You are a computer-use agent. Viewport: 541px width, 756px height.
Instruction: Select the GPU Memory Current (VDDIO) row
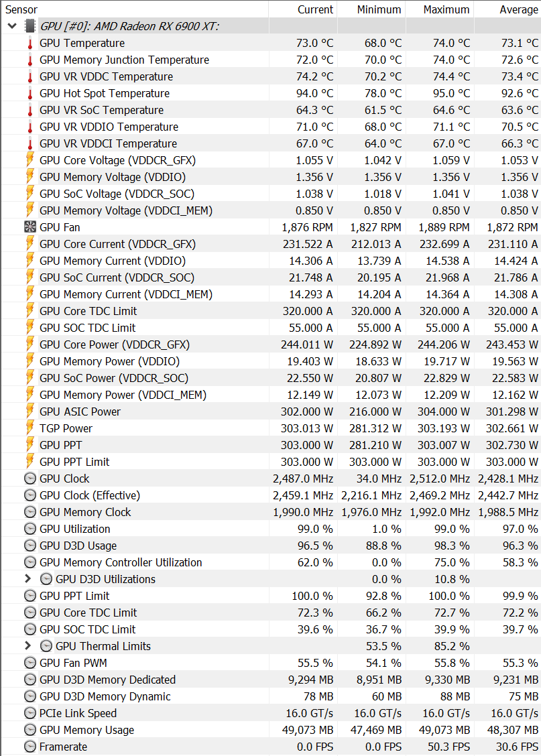tap(271, 261)
